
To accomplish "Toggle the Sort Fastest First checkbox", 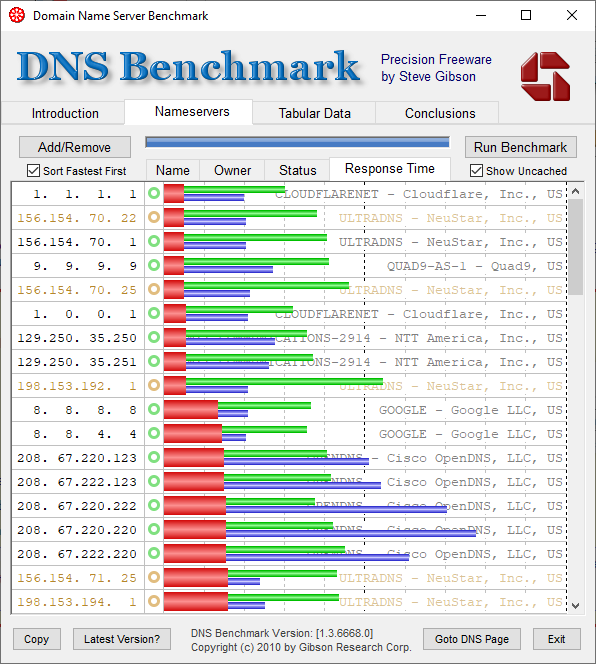I will [x=33, y=171].
